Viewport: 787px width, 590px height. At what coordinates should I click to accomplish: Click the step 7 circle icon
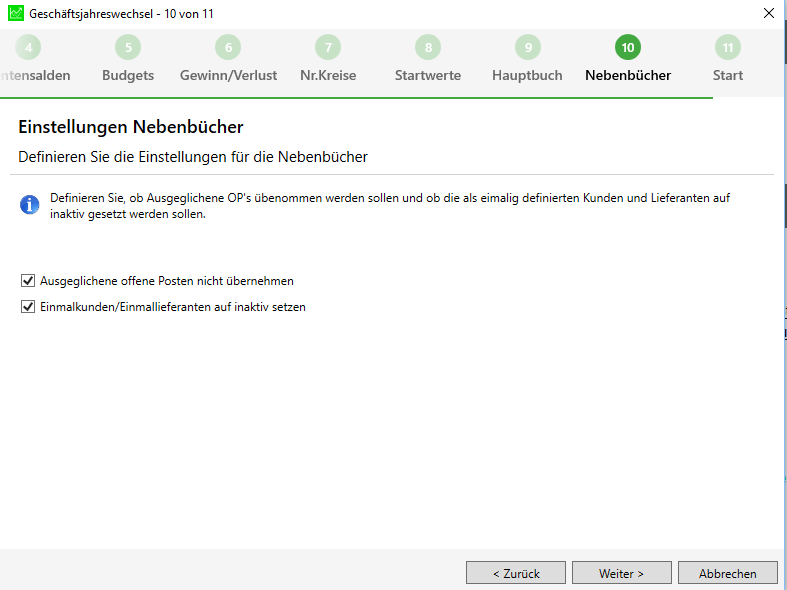[328, 47]
